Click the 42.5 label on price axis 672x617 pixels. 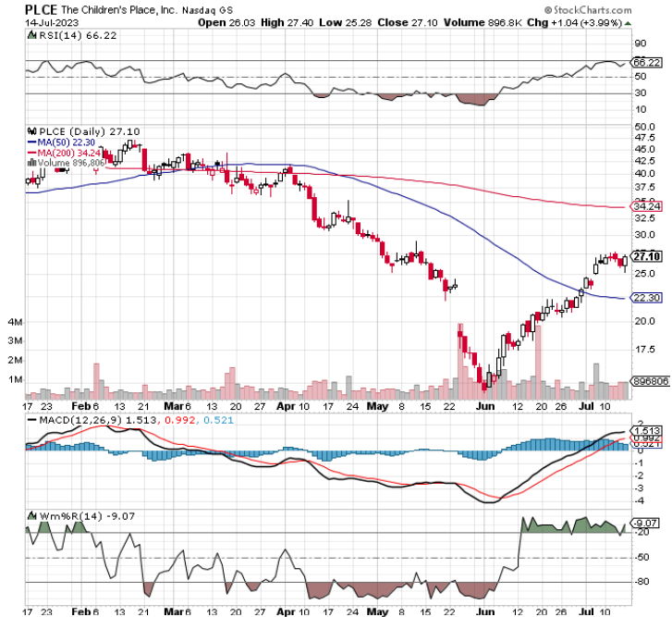click(x=645, y=161)
